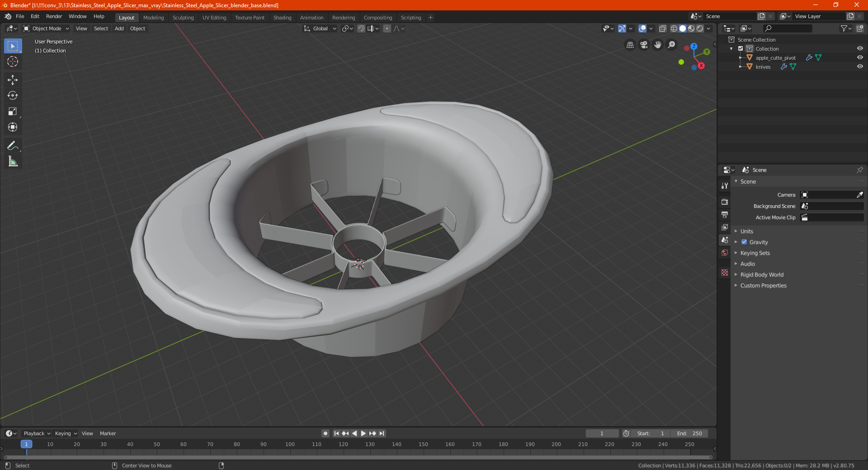This screenshot has width=868, height=470.
Task: Click the zoom view magnifier icon
Action: 672,45
